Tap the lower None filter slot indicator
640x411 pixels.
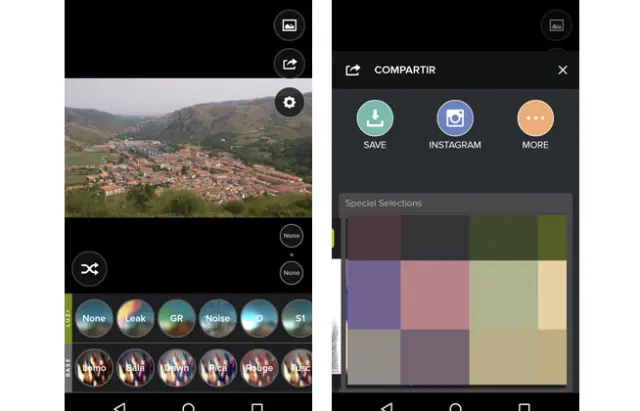coord(291,272)
